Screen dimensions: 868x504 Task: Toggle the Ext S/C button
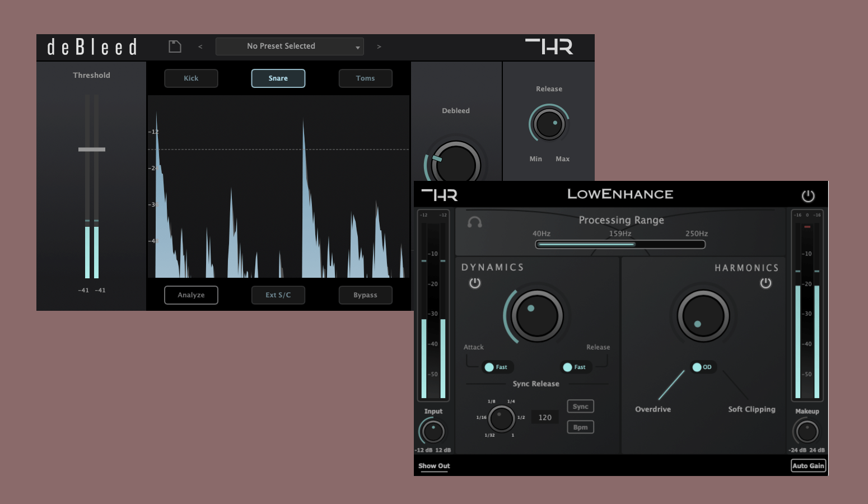click(278, 295)
